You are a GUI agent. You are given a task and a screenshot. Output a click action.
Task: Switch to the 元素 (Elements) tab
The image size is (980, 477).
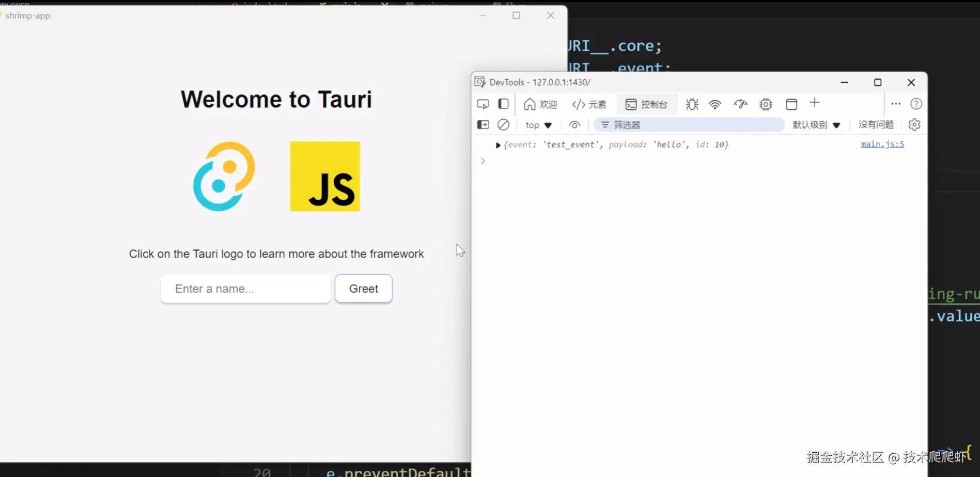tap(589, 104)
